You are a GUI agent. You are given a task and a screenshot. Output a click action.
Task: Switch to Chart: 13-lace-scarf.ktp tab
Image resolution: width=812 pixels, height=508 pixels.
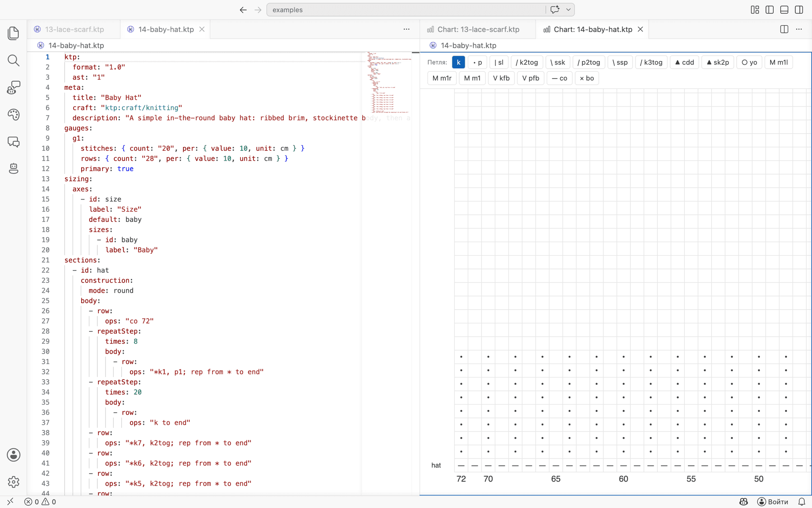point(478,29)
